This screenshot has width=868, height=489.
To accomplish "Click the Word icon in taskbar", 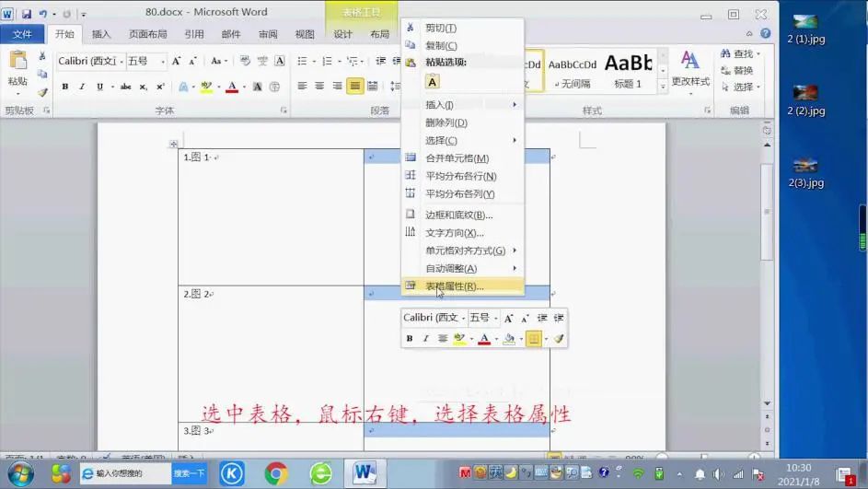I will point(365,473).
